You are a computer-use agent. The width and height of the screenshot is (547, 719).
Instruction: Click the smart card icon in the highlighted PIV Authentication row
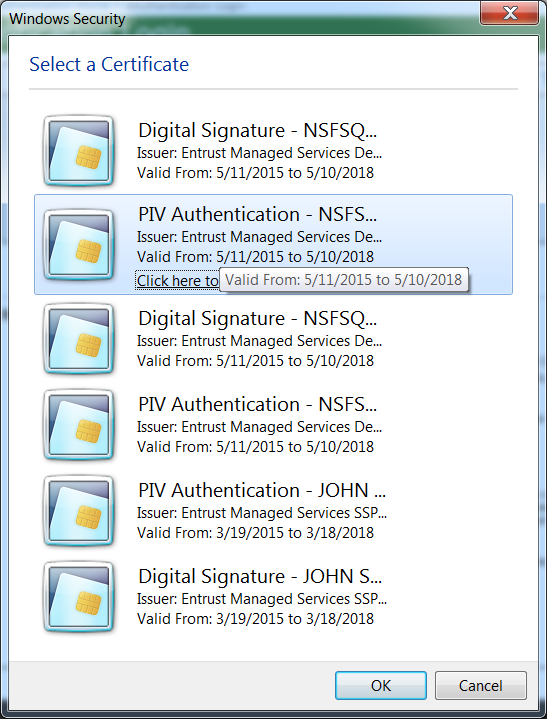(x=78, y=244)
